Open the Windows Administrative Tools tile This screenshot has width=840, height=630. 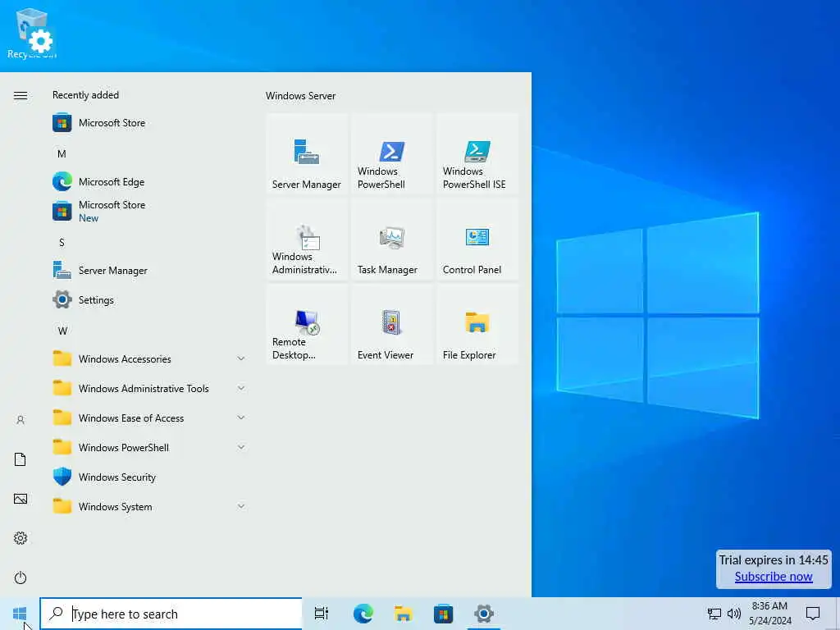(x=307, y=239)
